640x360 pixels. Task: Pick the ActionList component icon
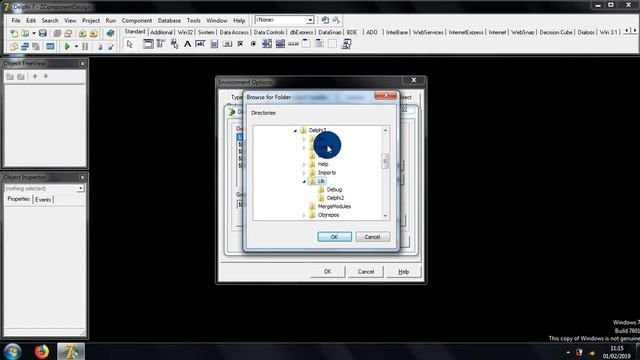click(x=347, y=44)
